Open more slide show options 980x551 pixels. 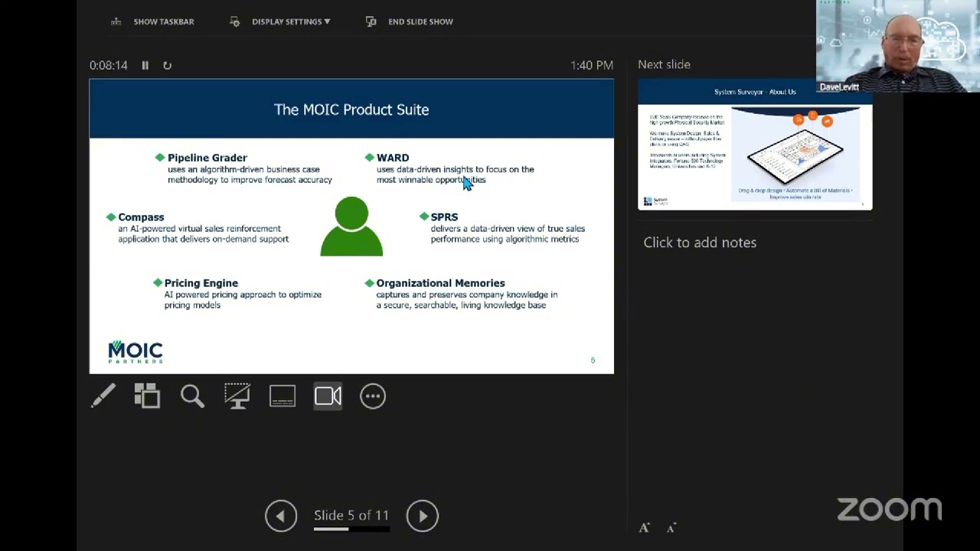(x=373, y=396)
